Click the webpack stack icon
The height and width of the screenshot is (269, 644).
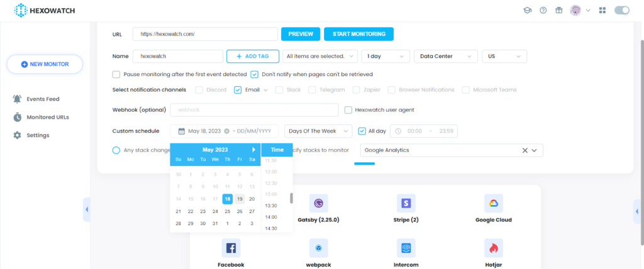[x=319, y=248]
